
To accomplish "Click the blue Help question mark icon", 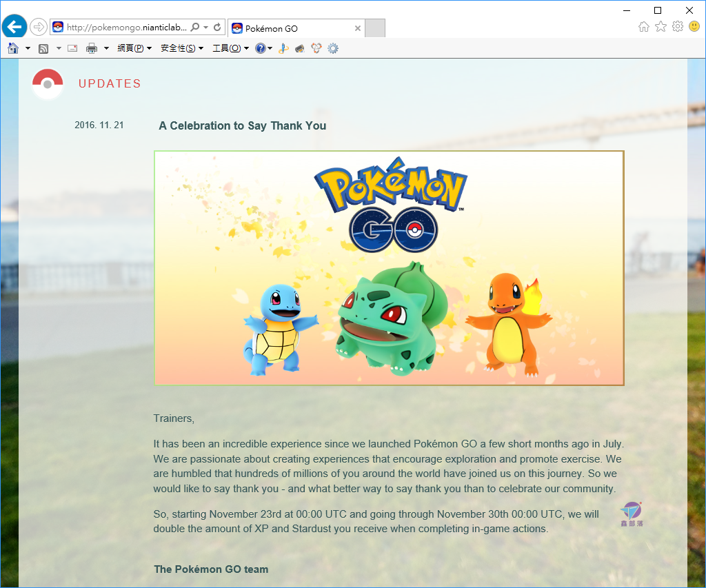I will click(260, 48).
